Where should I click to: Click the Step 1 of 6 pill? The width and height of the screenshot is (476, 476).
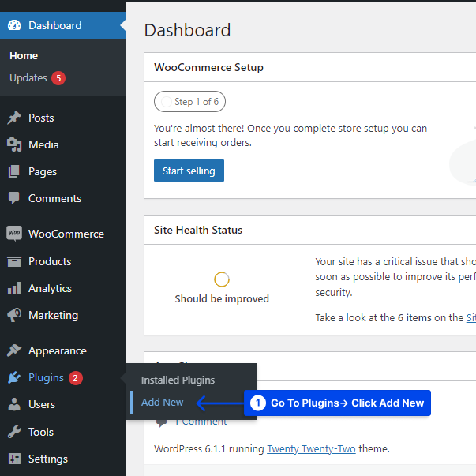[x=189, y=101]
